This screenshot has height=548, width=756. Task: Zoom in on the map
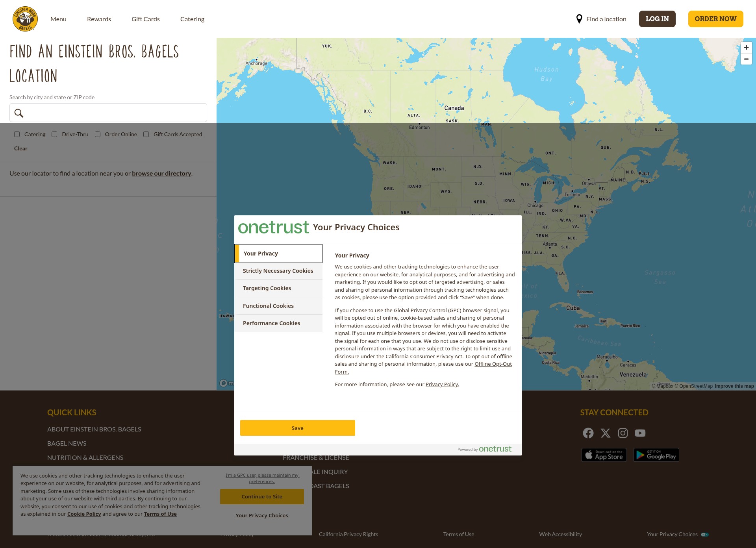(746, 48)
